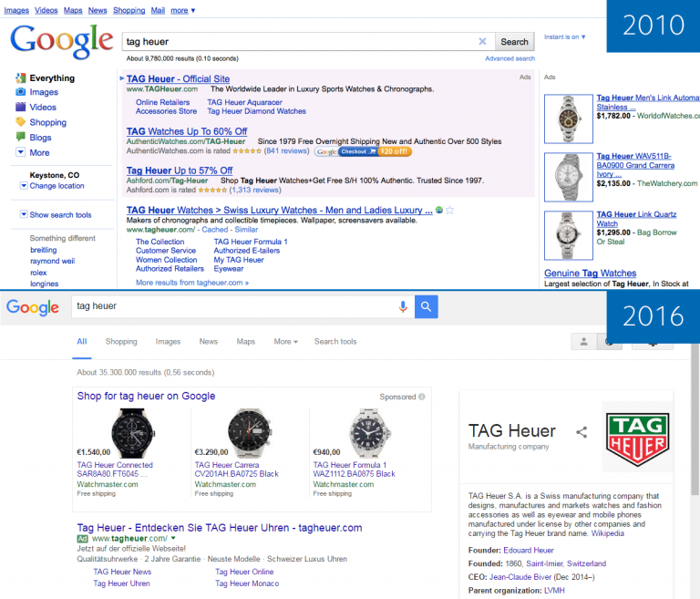The width and height of the screenshot is (700, 599).
Task: Click the 2016 'tag heuer' search field
Action: point(232,306)
